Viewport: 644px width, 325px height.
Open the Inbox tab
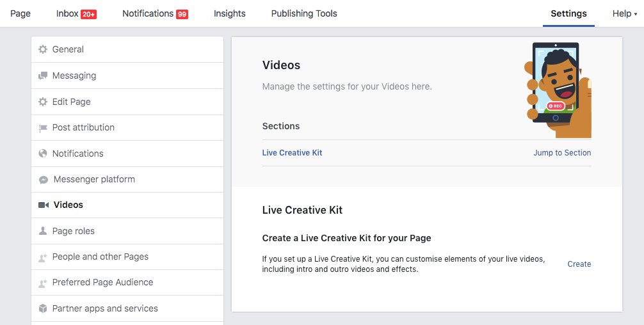(x=76, y=13)
